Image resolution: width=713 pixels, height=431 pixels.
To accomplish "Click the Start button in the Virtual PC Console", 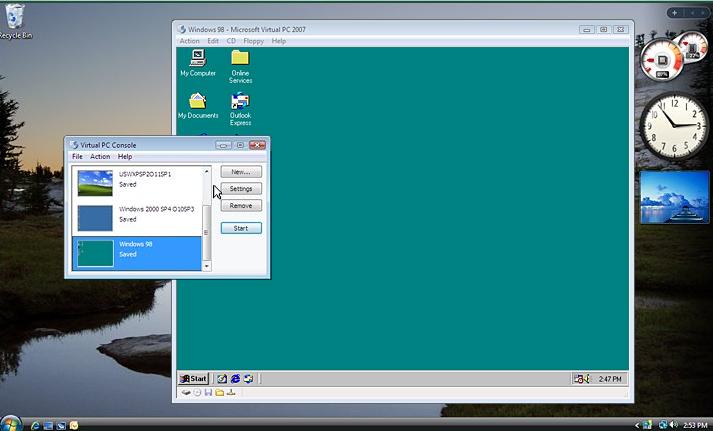I will pos(241,228).
